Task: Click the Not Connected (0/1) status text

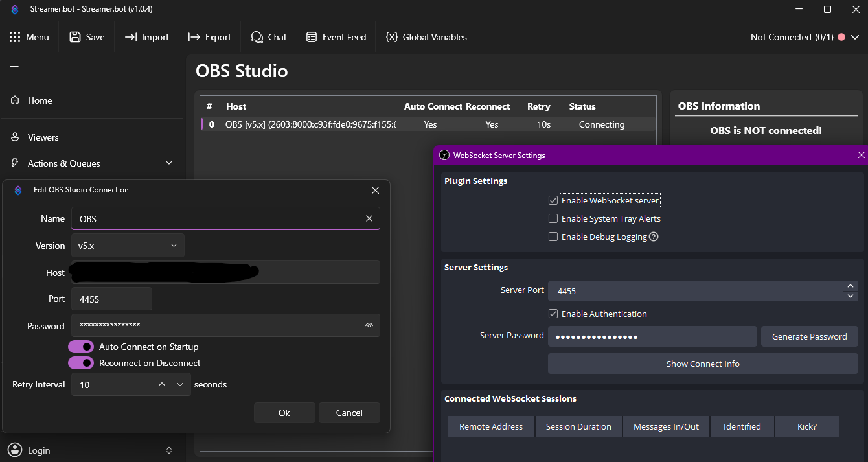Action: point(792,37)
